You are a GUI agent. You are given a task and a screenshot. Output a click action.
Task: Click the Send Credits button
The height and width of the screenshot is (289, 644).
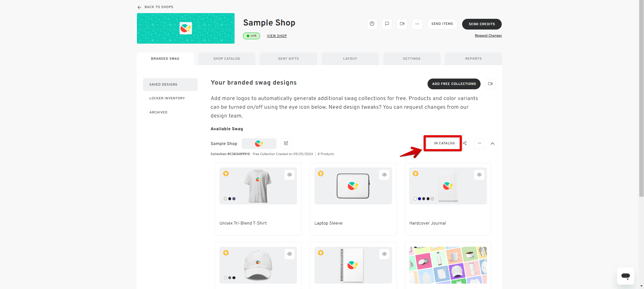tap(482, 24)
